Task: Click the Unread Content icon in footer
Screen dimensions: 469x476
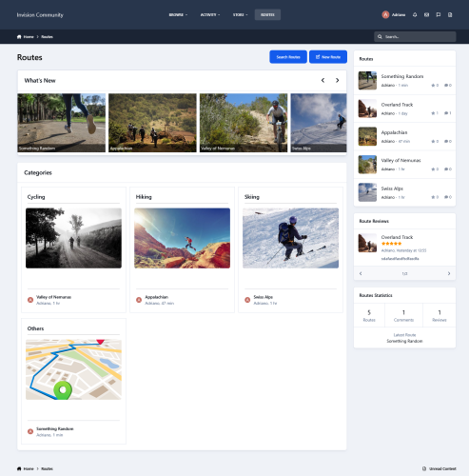Action: coord(424,468)
